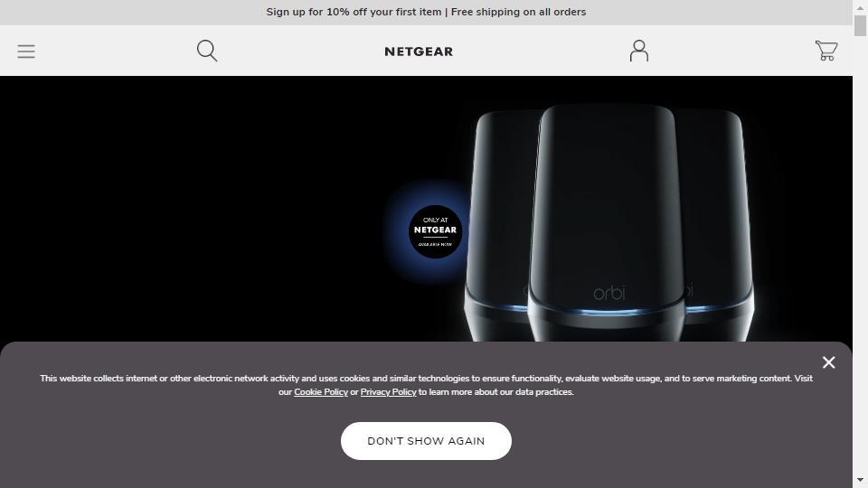Go to the account profile icon

[x=639, y=51]
